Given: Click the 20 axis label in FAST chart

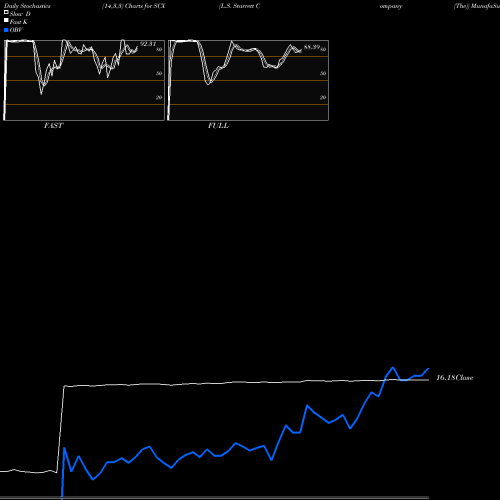Looking at the screenshot, I should [x=159, y=97].
